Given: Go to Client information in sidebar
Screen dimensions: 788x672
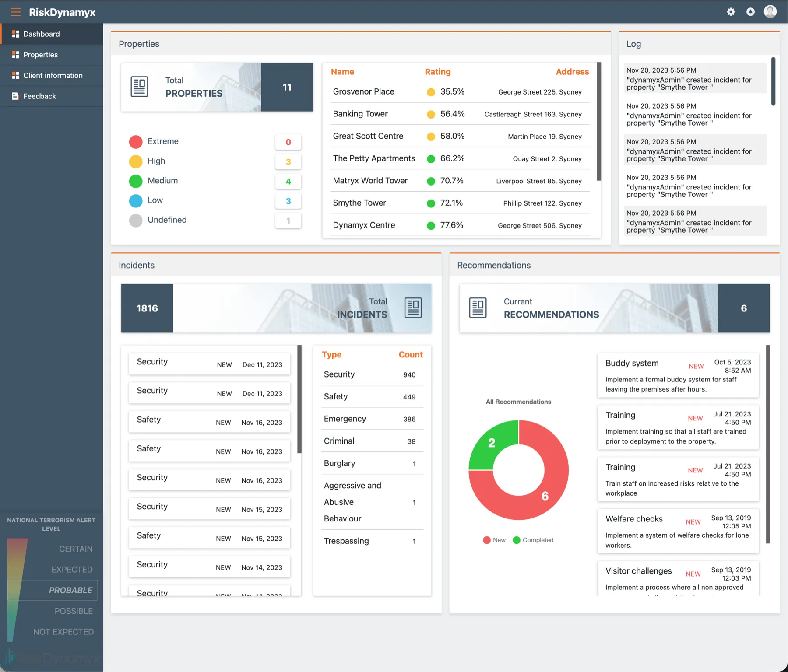Looking at the screenshot, I should tap(52, 75).
